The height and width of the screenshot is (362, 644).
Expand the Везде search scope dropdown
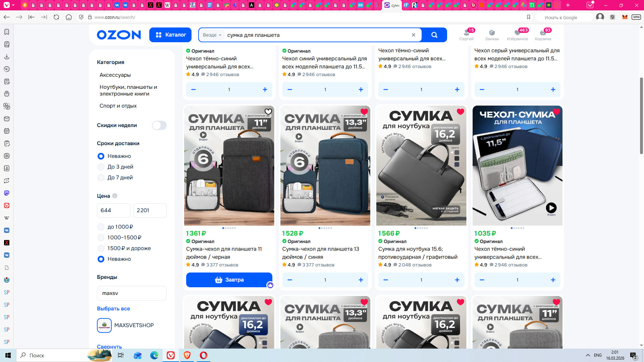tap(212, 35)
